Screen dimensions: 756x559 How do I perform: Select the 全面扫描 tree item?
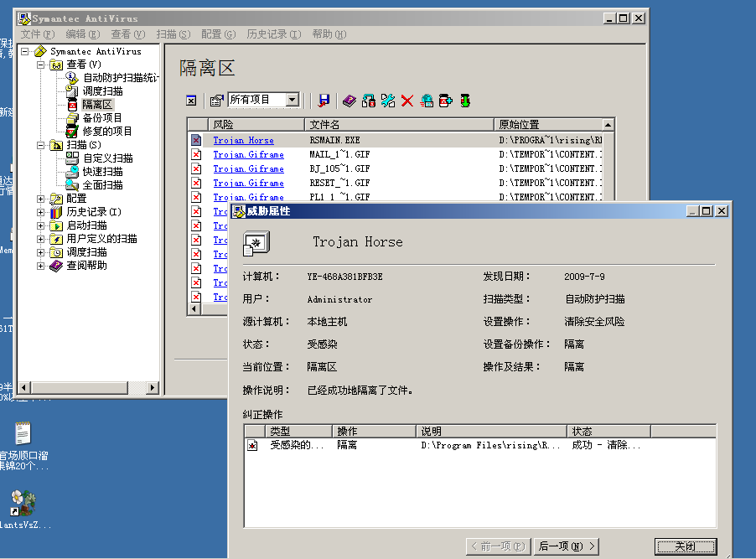click(102, 185)
